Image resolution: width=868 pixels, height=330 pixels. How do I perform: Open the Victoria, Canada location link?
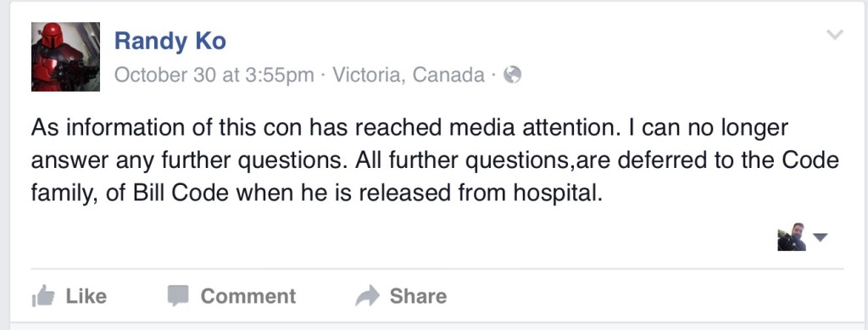click(409, 75)
